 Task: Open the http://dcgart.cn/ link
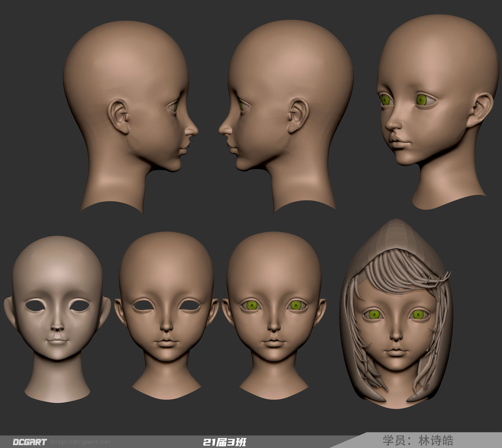(x=81, y=442)
